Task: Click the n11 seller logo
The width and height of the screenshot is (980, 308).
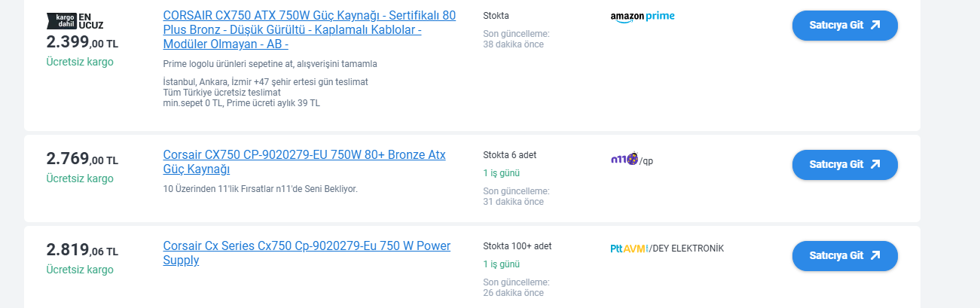Action: point(624,159)
